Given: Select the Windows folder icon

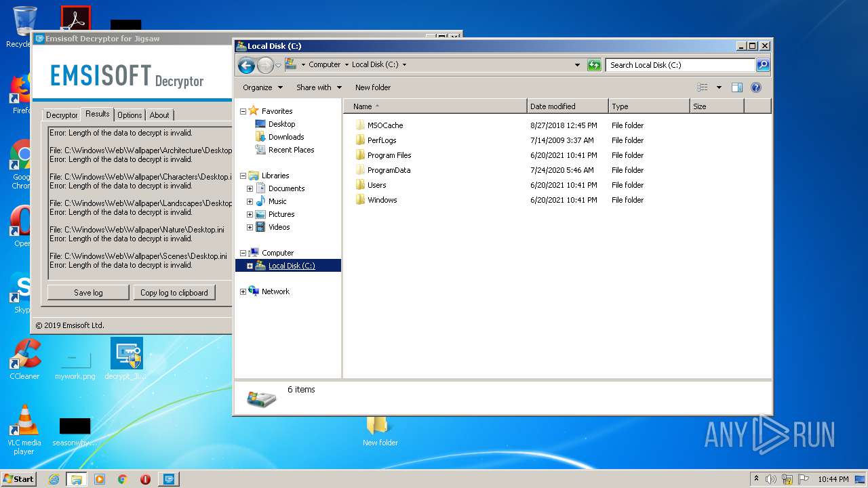Looking at the screenshot, I should click(360, 200).
